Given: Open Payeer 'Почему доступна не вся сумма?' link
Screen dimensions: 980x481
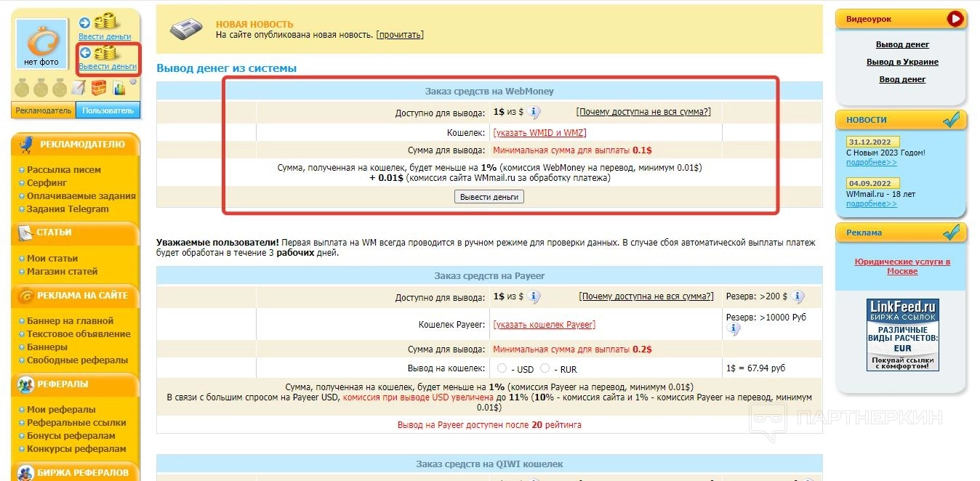Looking at the screenshot, I should point(646,296).
